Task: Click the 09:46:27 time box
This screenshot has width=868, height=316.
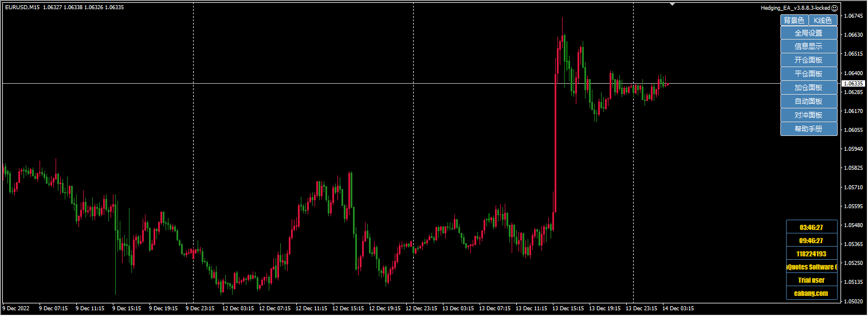Action: pyautogui.click(x=811, y=240)
